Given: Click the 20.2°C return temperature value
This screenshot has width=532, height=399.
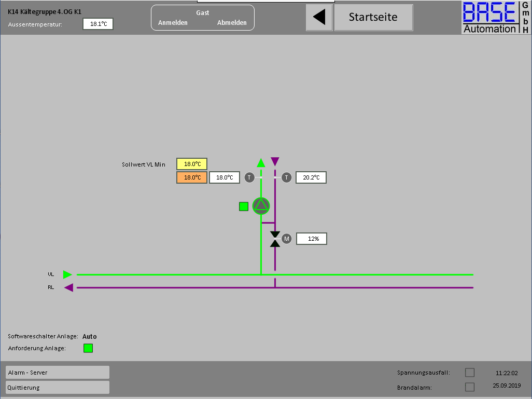Looking at the screenshot, I should coord(311,177).
